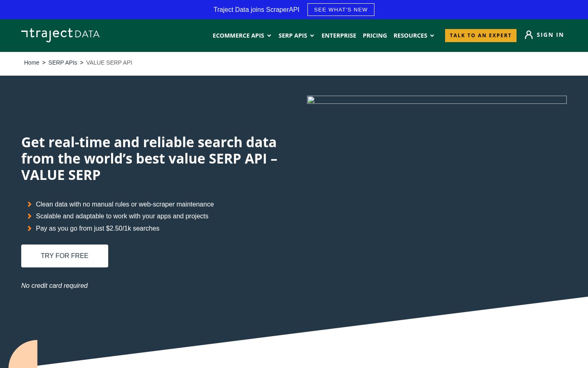This screenshot has width=588, height=368.
Task: Click the 'No credit card required' text
Action: tap(54, 285)
